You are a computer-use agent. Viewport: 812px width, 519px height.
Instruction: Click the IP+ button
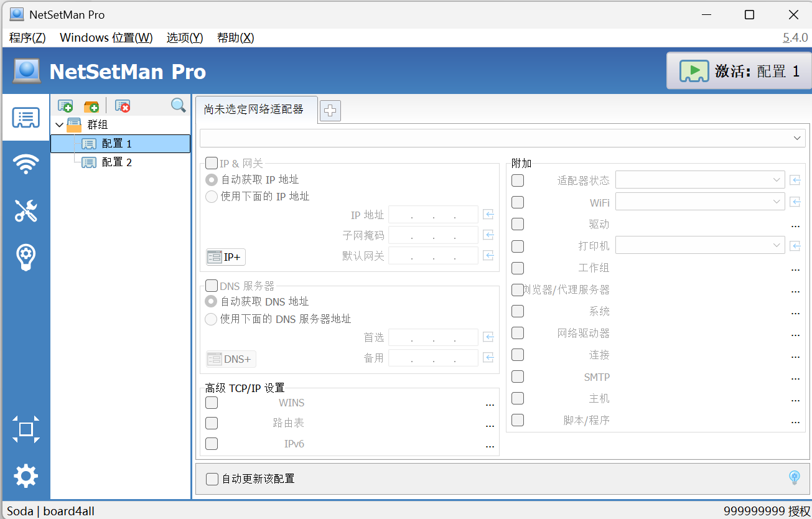[225, 256]
